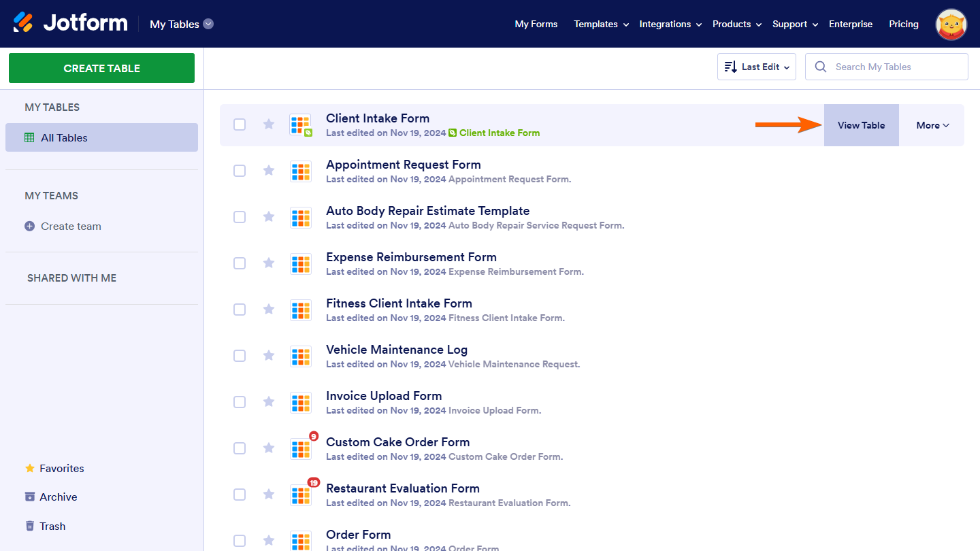980x551 pixels.
Task: Focus the Search My Tables field
Action: pos(887,67)
